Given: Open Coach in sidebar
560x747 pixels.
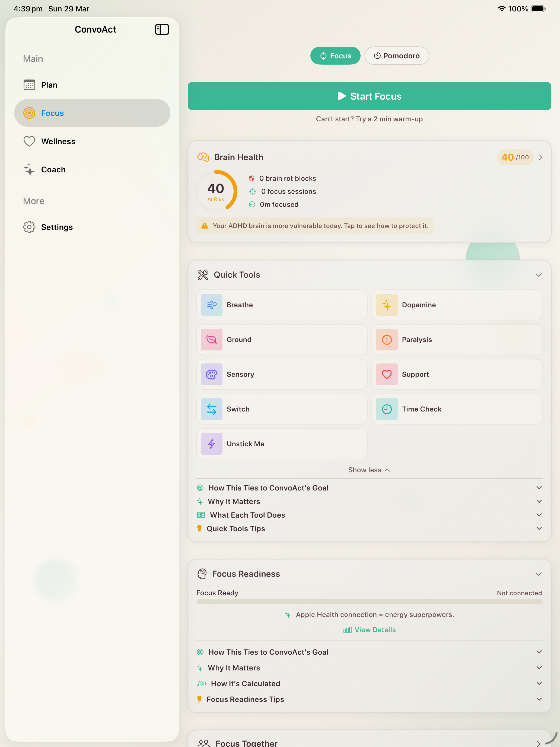Looking at the screenshot, I should [x=92, y=170].
